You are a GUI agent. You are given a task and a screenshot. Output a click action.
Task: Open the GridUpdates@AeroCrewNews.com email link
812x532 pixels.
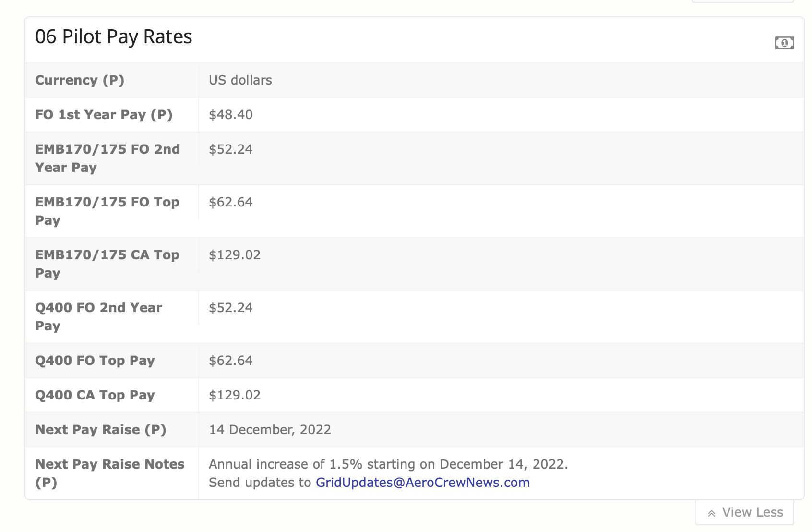422,482
